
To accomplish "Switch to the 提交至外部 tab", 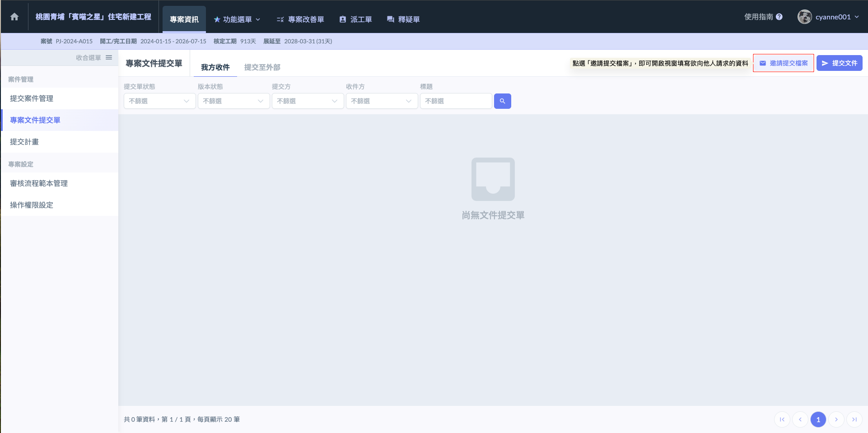I will [x=262, y=67].
